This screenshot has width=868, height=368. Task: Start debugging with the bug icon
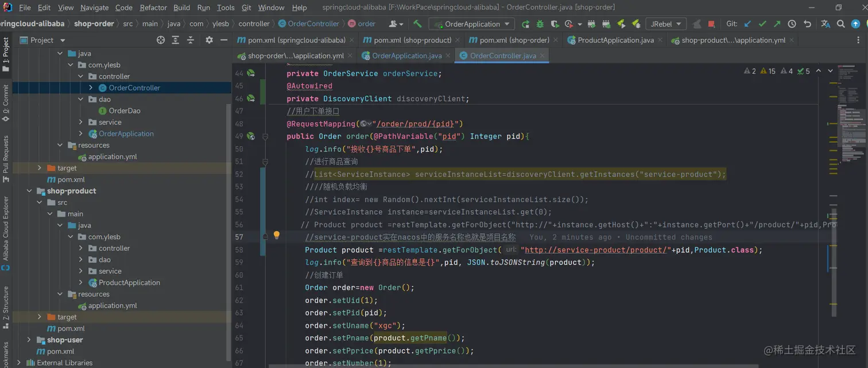[540, 24]
